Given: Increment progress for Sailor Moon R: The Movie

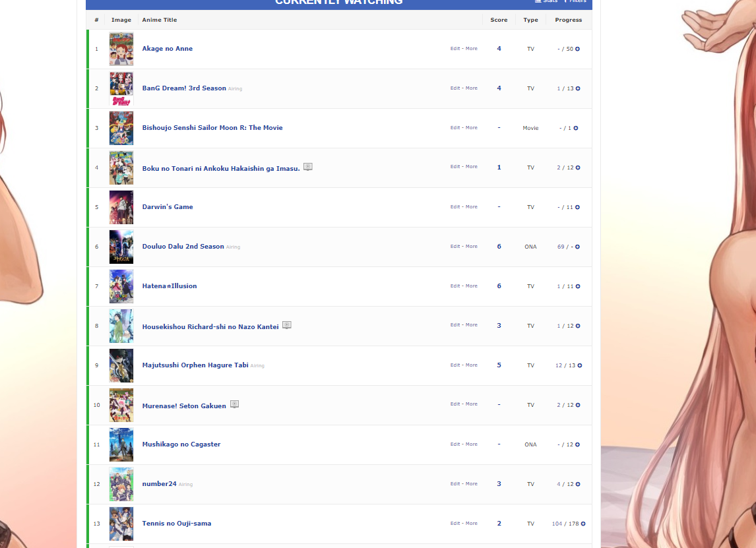Looking at the screenshot, I should [x=576, y=128].
